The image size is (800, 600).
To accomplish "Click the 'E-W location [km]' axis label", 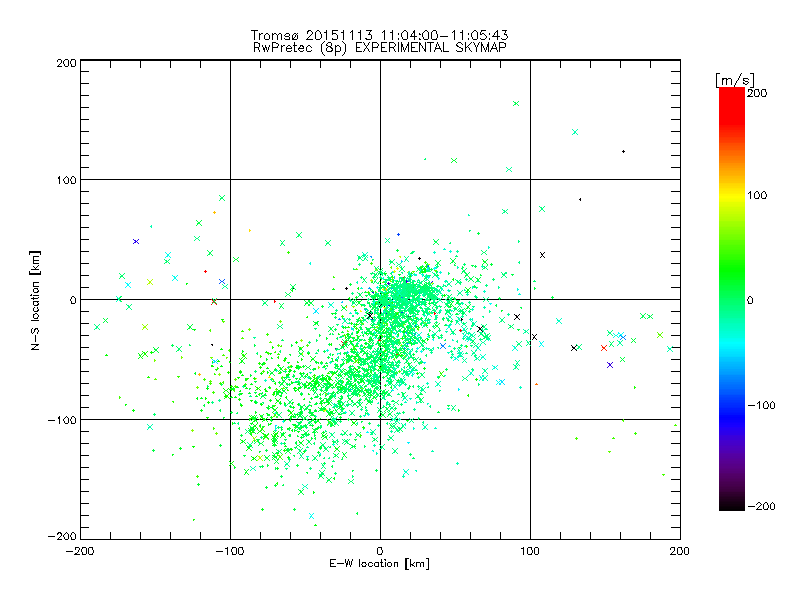I will (380, 563).
